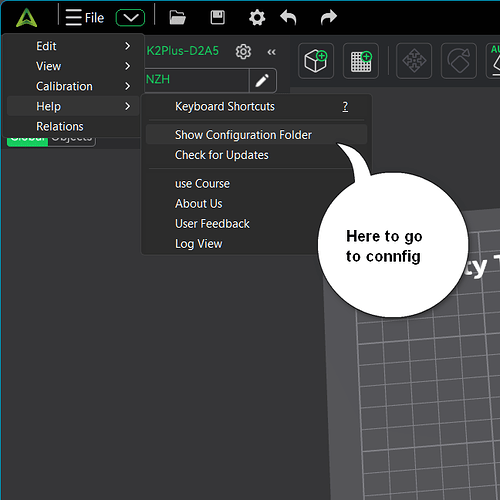Image resolution: width=500 pixels, height=500 pixels.
Task: Open preferences with top gear icon
Action: click(257, 17)
